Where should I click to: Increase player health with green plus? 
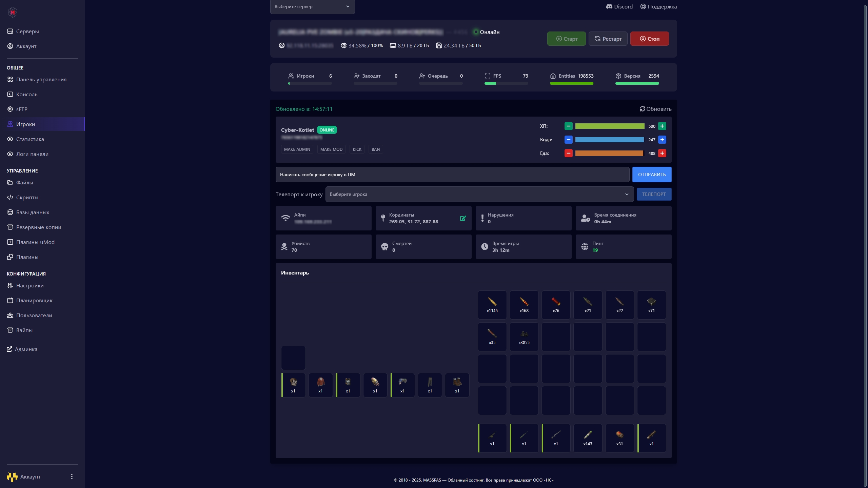pyautogui.click(x=662, y=126)
